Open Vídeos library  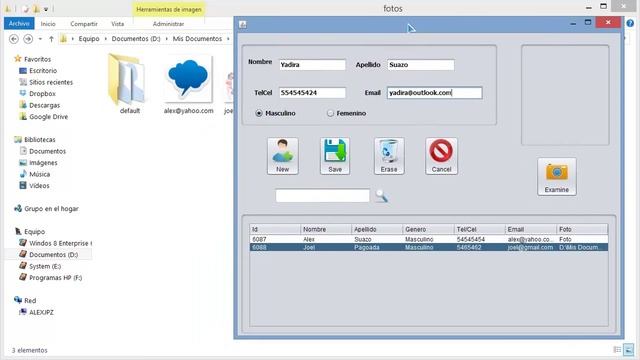click(x=35, y=186)
